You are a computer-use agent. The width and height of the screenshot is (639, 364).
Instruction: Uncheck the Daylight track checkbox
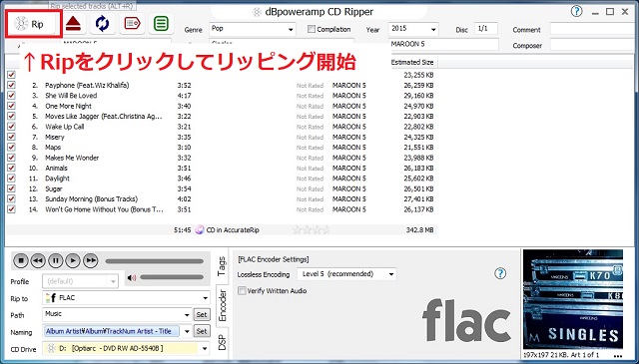pos(11,179)
